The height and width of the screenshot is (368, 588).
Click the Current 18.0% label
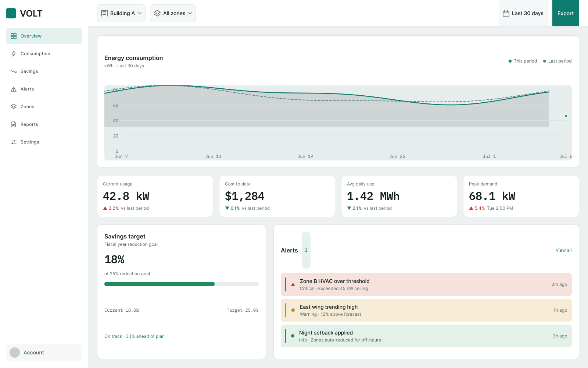122,310
